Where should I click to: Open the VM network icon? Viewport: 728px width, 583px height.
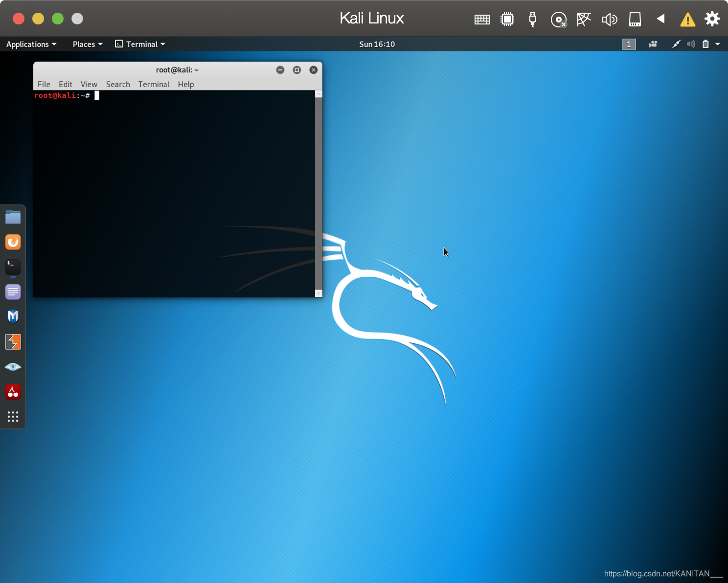584,20
